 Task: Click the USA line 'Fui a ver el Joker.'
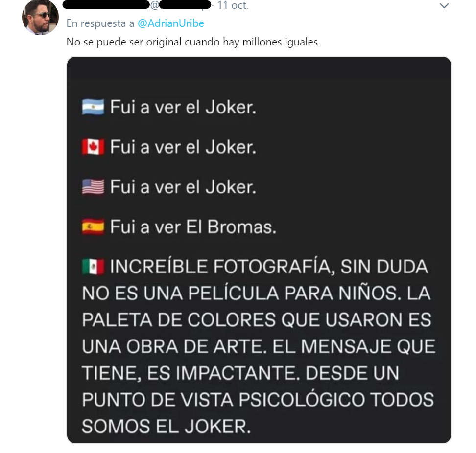click(183, 187)
